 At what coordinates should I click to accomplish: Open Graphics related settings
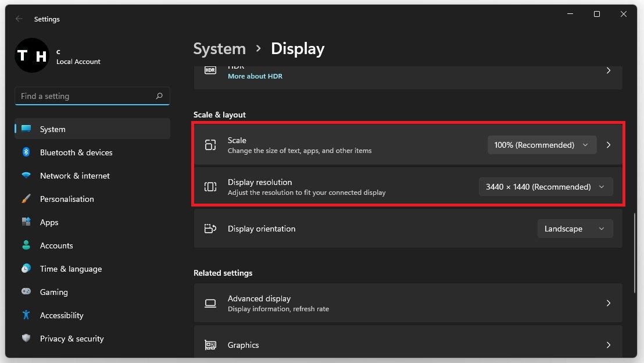click(x=407, y=345)
